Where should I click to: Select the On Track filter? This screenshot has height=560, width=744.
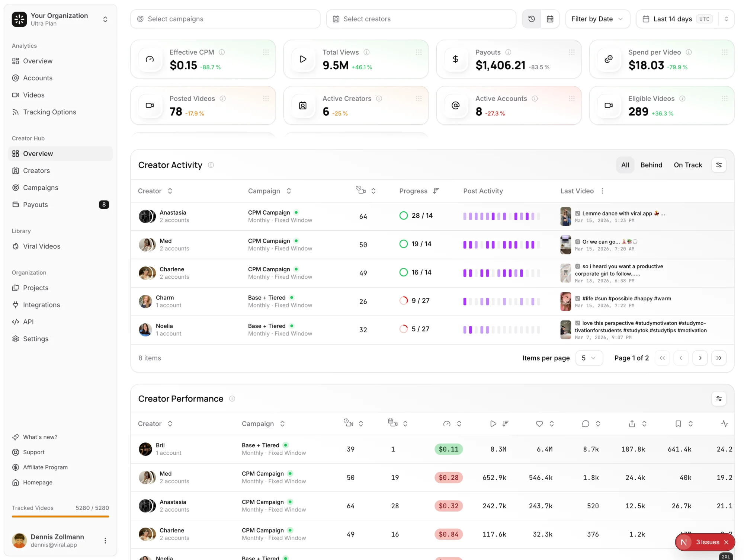(x=688, y=165)
